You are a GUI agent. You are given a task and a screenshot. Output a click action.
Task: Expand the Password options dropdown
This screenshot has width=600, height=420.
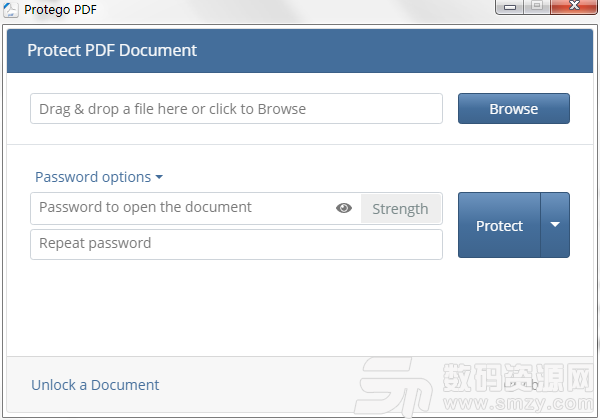tap(99, 177)
